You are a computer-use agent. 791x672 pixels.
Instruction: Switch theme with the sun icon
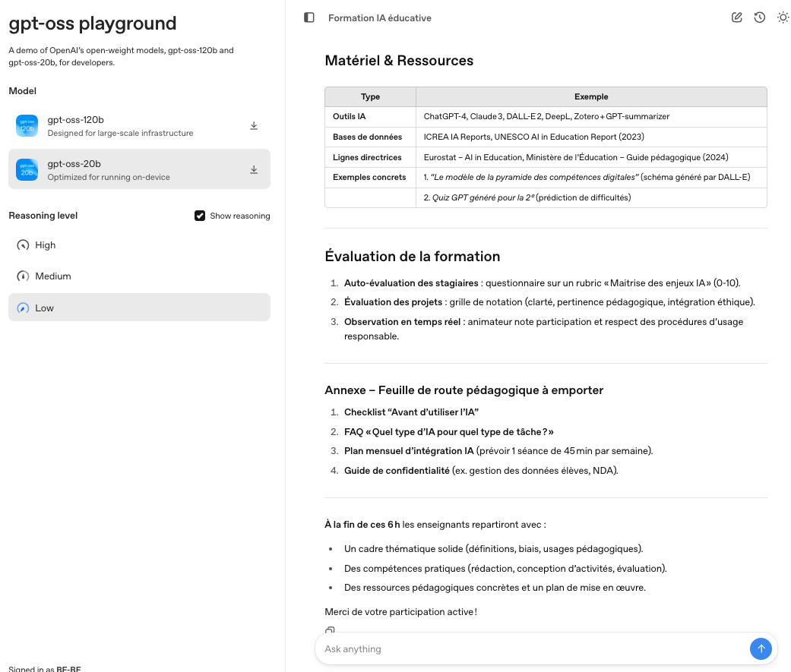click(783, 17)
